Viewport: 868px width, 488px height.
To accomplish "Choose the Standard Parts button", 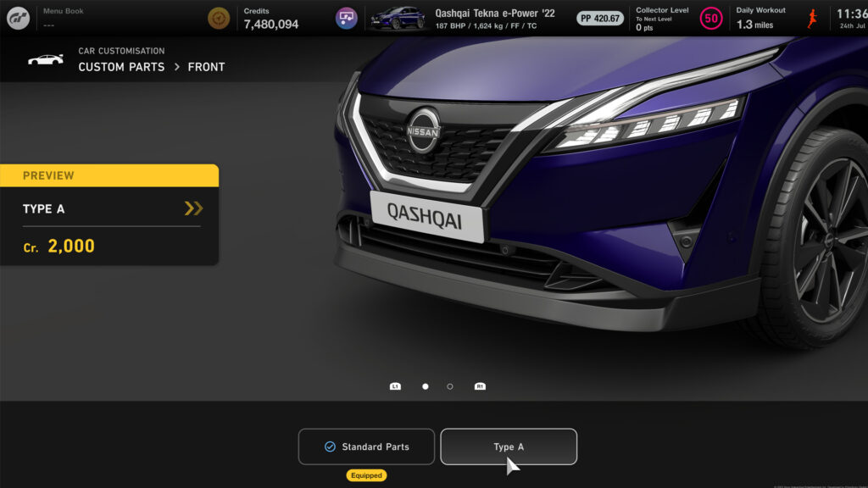I will tap(366, 446).
